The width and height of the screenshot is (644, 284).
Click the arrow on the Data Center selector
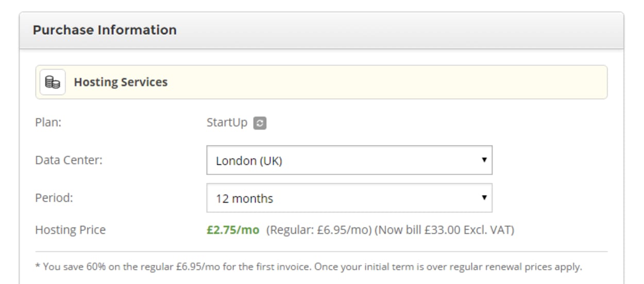pyautogui.click(x=484, y=160)
